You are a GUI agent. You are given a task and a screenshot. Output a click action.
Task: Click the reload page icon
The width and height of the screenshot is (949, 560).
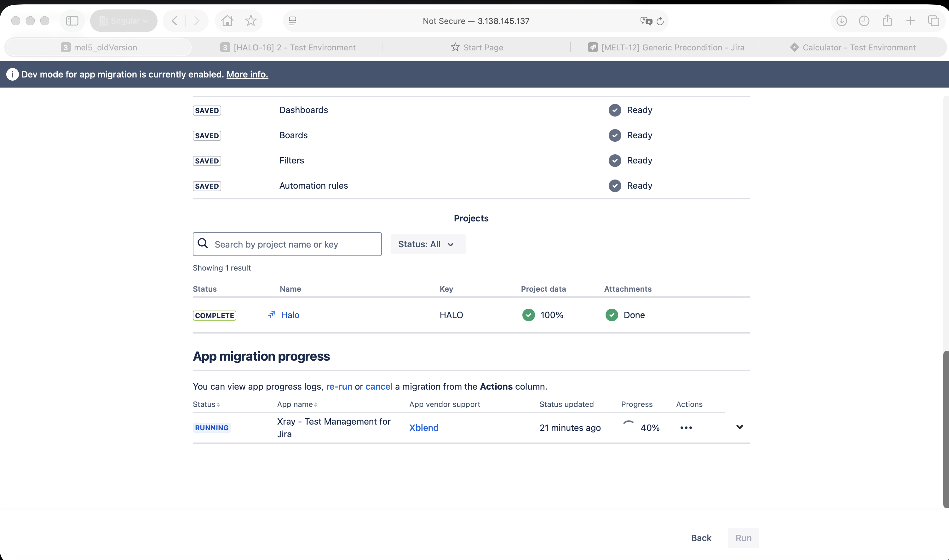pyautogui.click(x=660, y=21)
